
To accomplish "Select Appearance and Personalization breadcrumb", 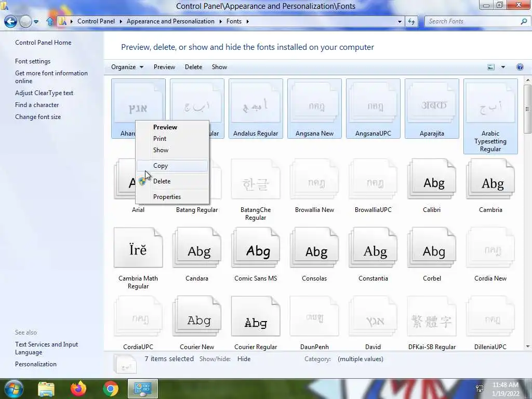I will pos(170,21).
